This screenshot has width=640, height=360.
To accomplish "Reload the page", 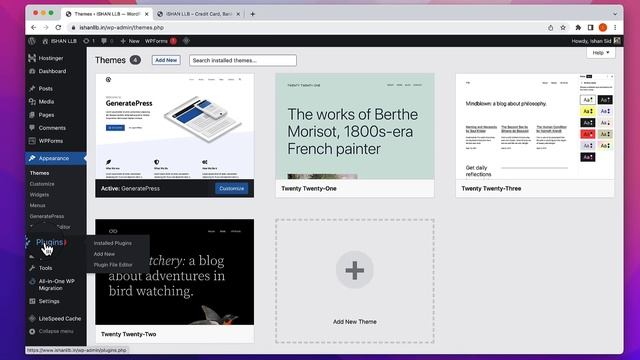I will pyautogui.click(x=58, y=27).
